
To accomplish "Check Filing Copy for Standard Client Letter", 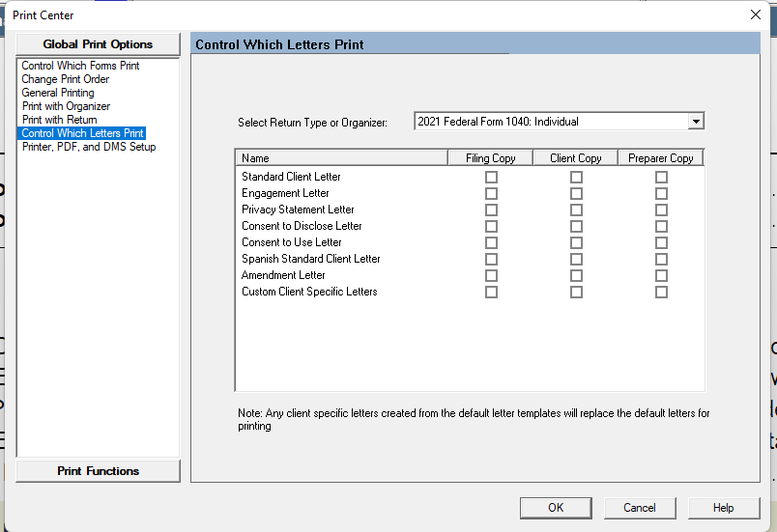I will [491, 178].
